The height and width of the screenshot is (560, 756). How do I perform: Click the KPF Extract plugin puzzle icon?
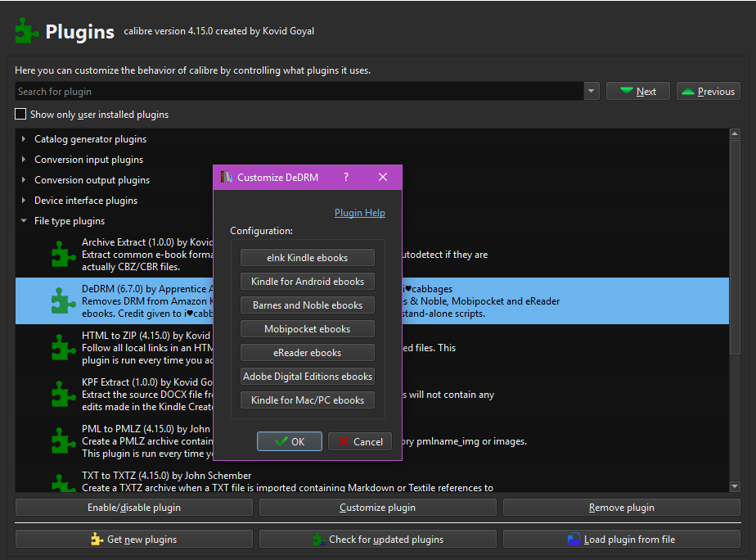click(63, 394)
